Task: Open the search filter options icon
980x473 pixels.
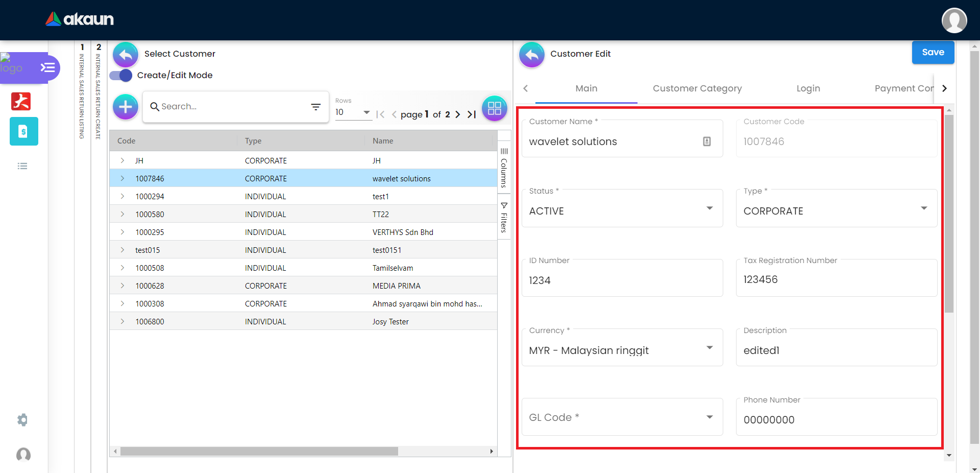Action: click(x=316, y=107)
